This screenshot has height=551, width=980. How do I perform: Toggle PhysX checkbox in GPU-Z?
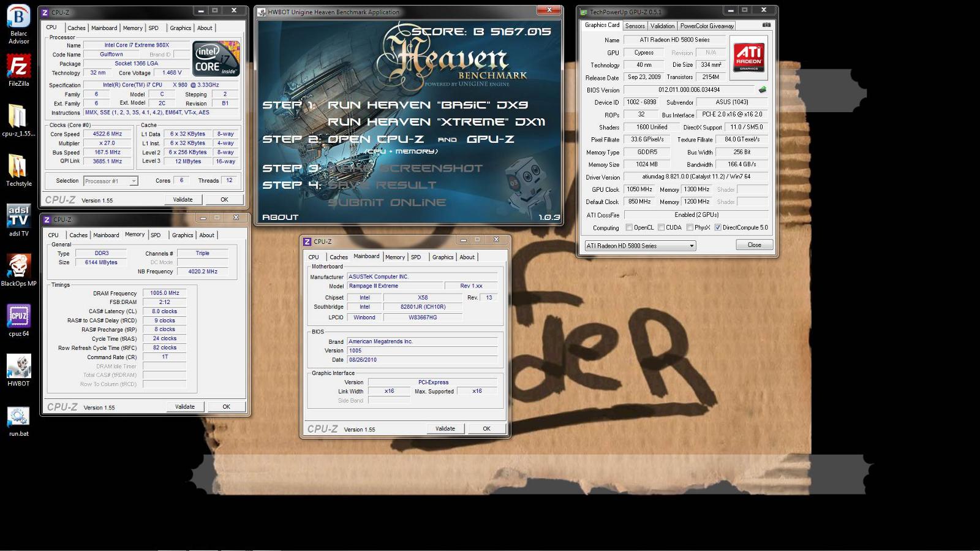click(690, 227)
